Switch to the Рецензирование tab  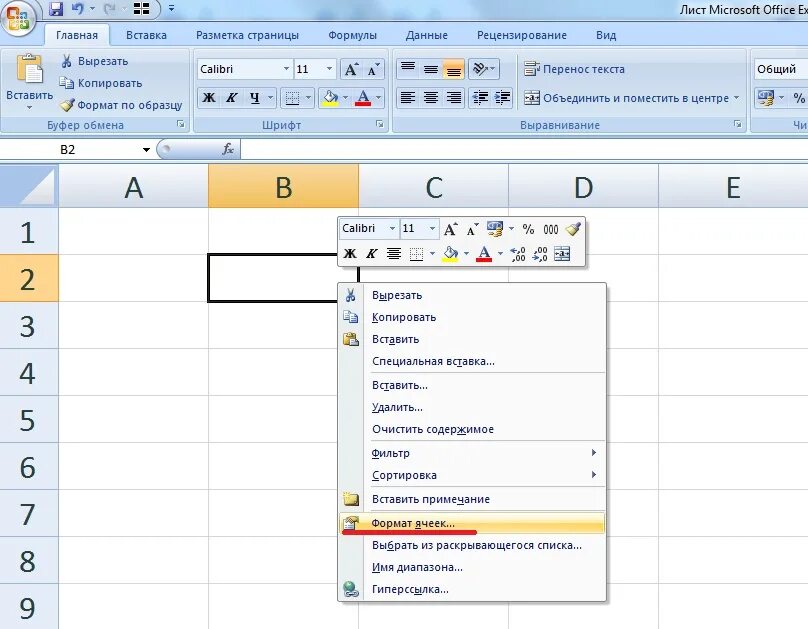(521, 36)
